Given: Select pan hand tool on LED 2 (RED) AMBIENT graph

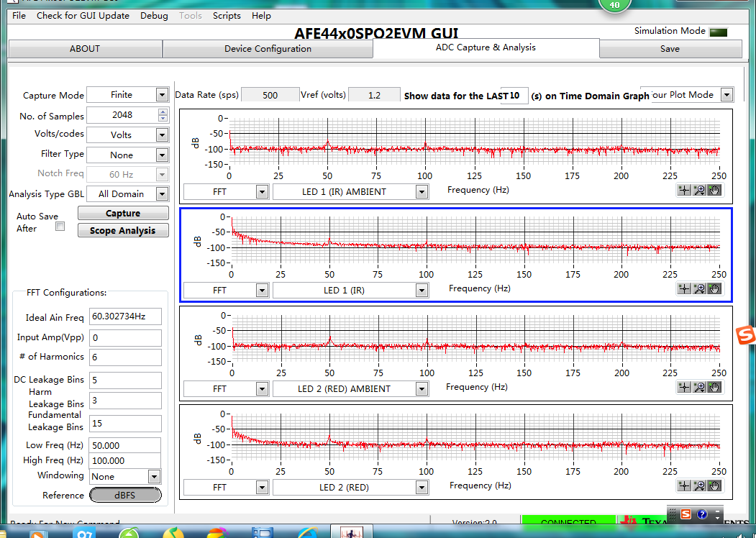Looking at the screenshot, I should click(714, 387).
